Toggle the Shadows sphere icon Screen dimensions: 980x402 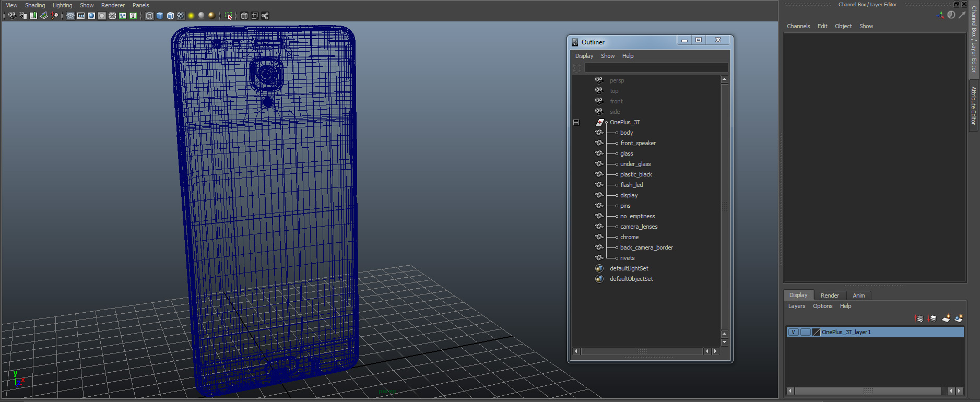201,16
